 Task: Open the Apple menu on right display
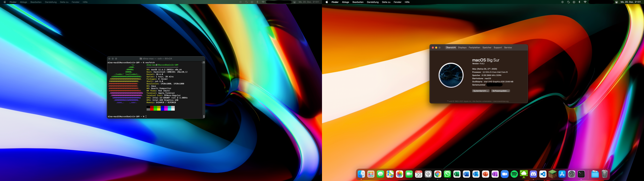[327, 2]
